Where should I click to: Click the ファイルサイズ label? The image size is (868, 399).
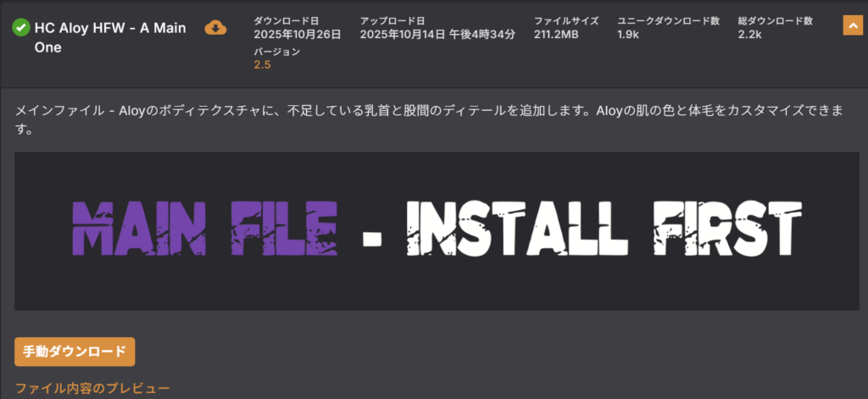point(566,20)
